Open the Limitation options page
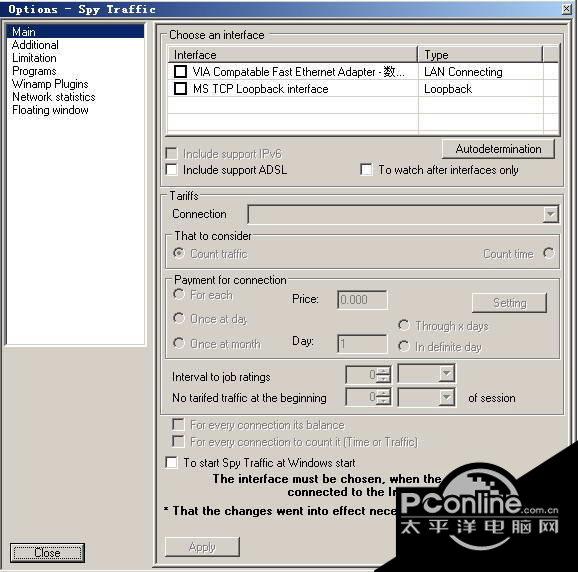 click(34, 58)
